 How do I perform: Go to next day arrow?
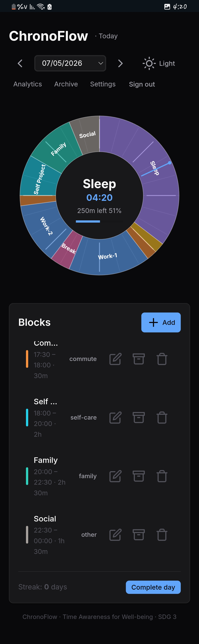click(120, 63)
